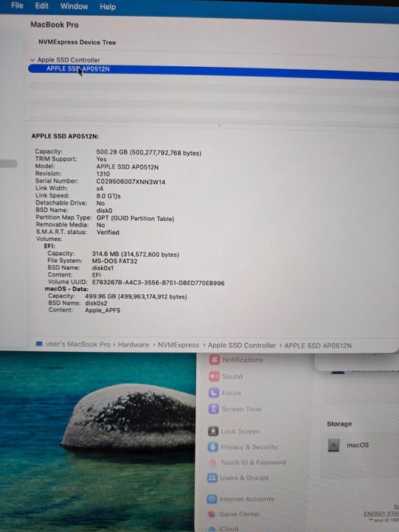399x532 pixels.
Task: Click capacity value 500.28 GB
Action: click(x=149, y=153)
